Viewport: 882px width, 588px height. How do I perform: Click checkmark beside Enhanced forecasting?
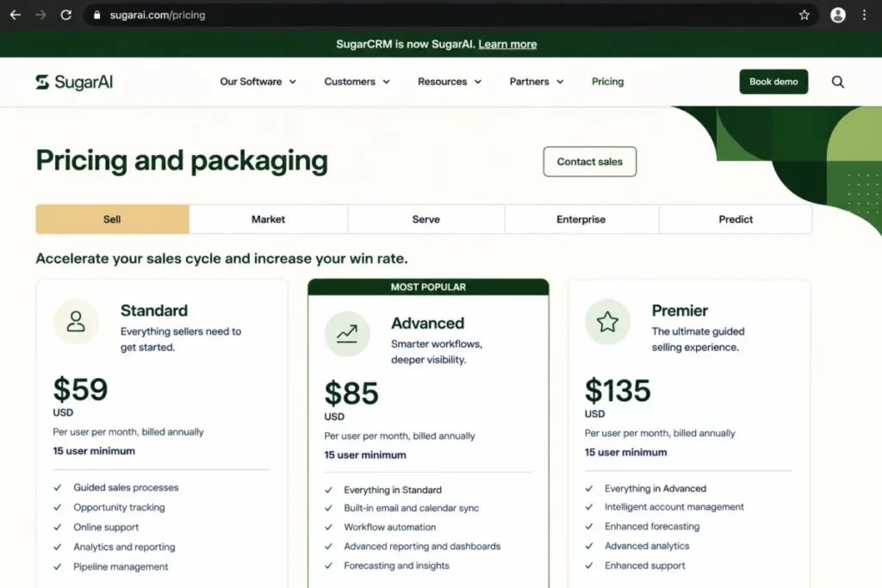pos(589,527)
